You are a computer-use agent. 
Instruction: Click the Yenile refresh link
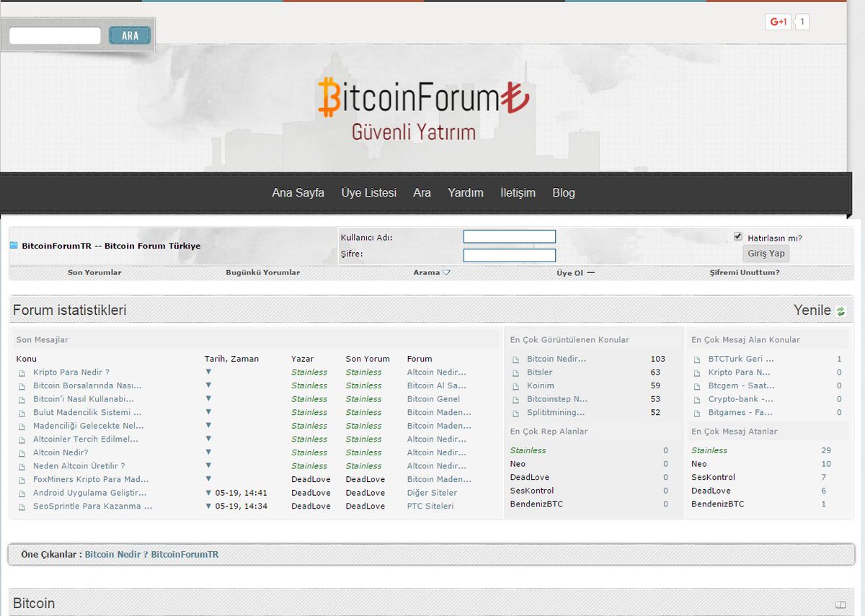coord(812,311)
